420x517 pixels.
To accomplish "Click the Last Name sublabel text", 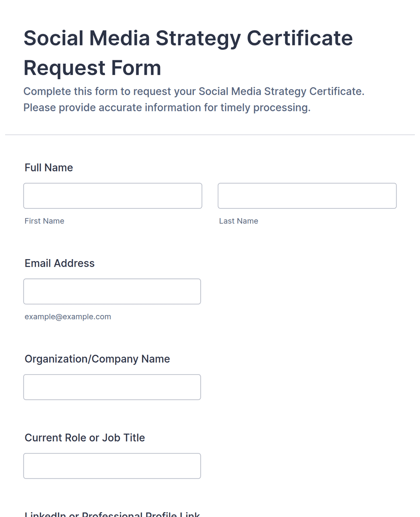I will (239, 221).
